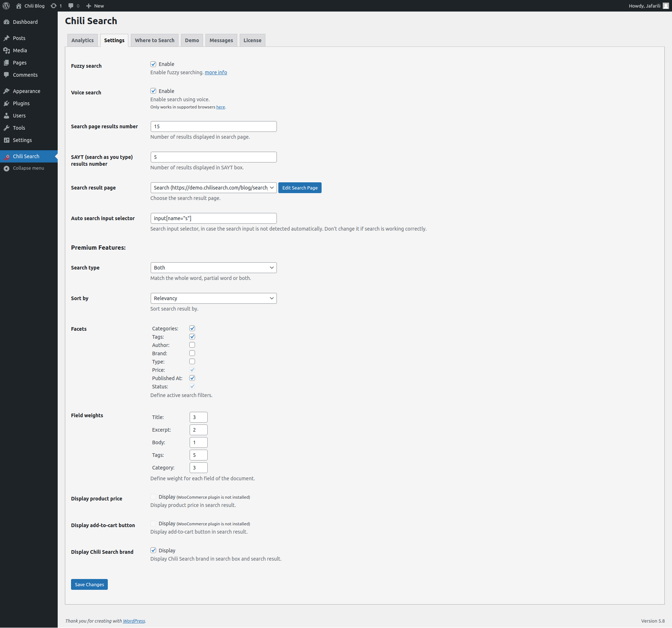Click the Collapse menu arrow icon

(x=6, y=168)
